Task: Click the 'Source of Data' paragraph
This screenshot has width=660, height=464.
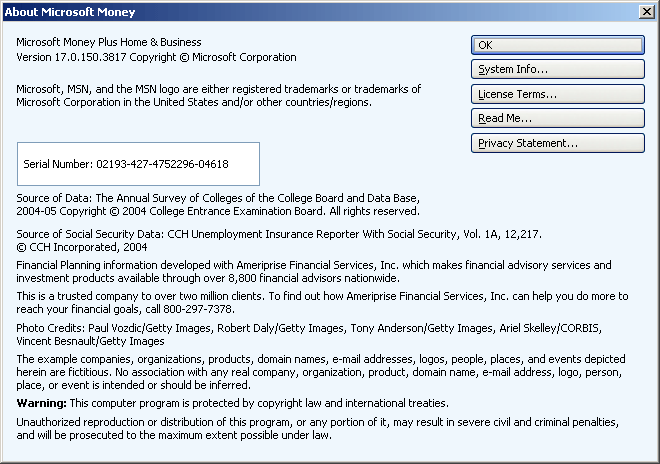Action: tap(218, 205)
